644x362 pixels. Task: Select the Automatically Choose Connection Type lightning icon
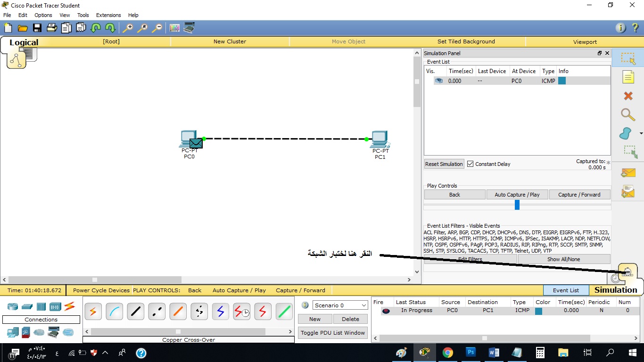[93, 311]
